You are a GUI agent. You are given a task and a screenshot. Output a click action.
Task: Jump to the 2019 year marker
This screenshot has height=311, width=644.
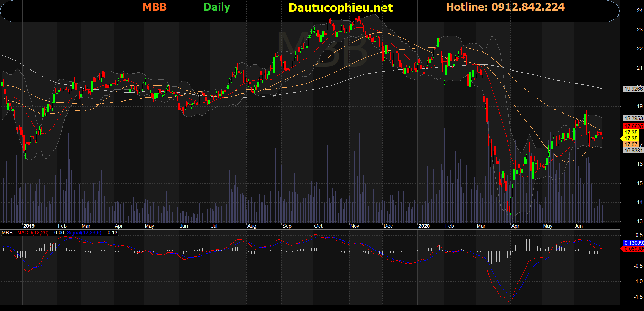click(29, 226)
